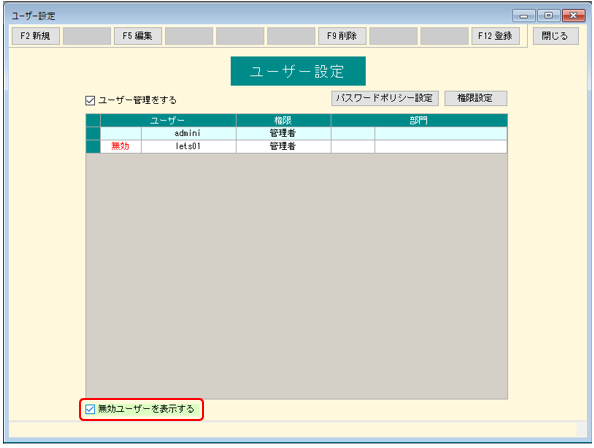Toggle the ユーザー管理をする checkbox
The width and height of the screenshot is (594, 448).
coord(90,101)
